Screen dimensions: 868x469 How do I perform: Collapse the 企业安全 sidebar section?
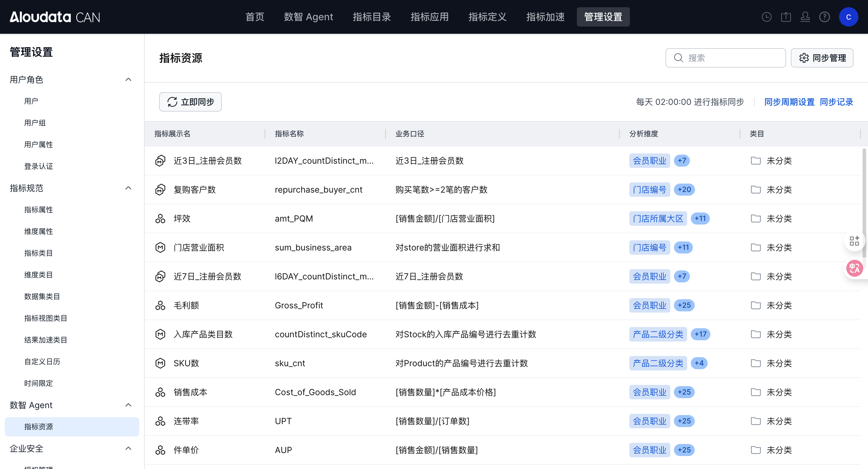128,449
